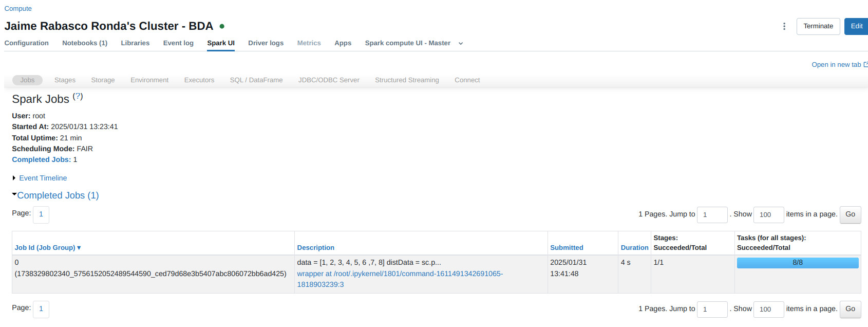
Task: Focus the bottom Jump to page input
Action: tap(712, 309)
